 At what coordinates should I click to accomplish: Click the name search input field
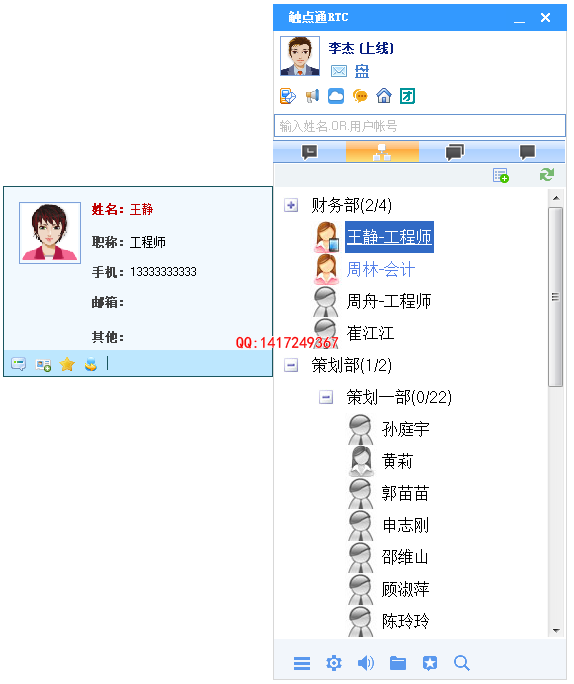click(x=420, y=126)
